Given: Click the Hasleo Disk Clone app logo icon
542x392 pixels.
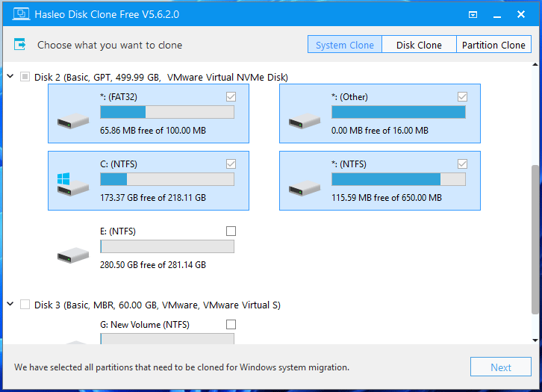Looking at the screenshot, I should coord(21,14).
